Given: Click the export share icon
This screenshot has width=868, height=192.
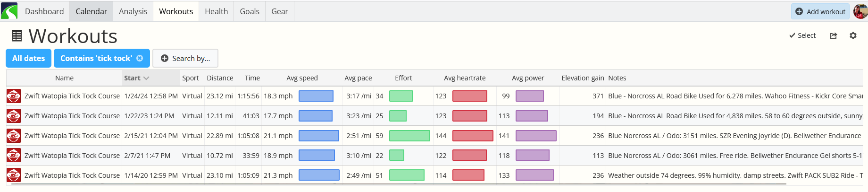Looking at the screenshot, I should 833,35.
